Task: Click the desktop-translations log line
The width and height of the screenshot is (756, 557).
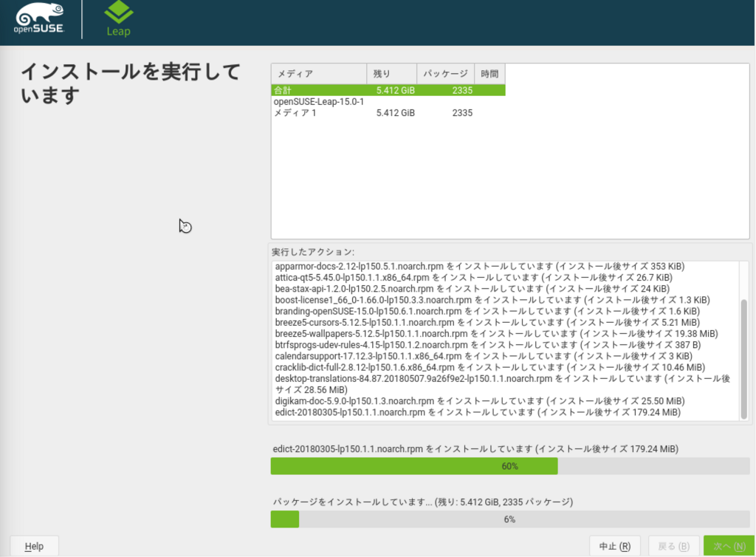Action: click(x=502, y=384)
